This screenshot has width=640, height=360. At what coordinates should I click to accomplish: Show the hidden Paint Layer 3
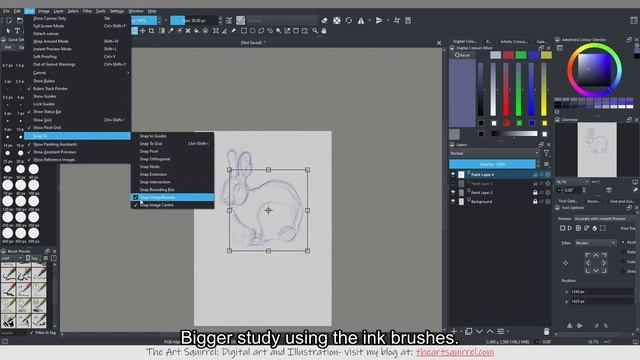tap(453, 184)
